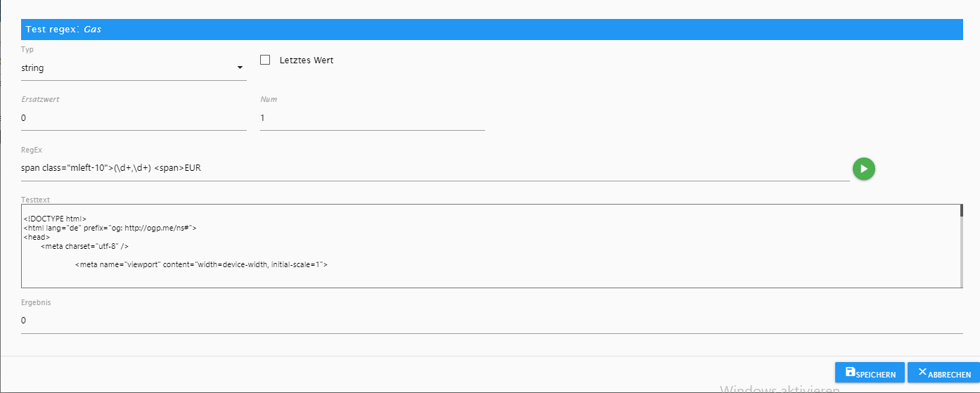Image resolution: width=980 pixels, height=393 pixels.
Task: Click the Testtext vertical scrollbar
Action: click(x=961, y=246)
